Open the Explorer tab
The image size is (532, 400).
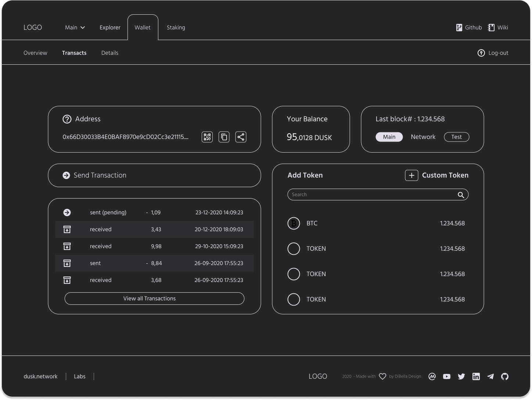coord(110,28)
